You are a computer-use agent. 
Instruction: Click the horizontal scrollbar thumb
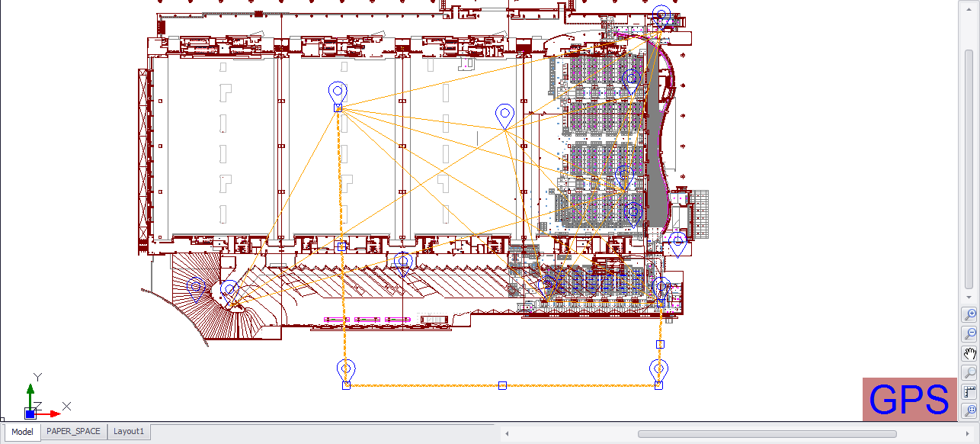point(767,434)
